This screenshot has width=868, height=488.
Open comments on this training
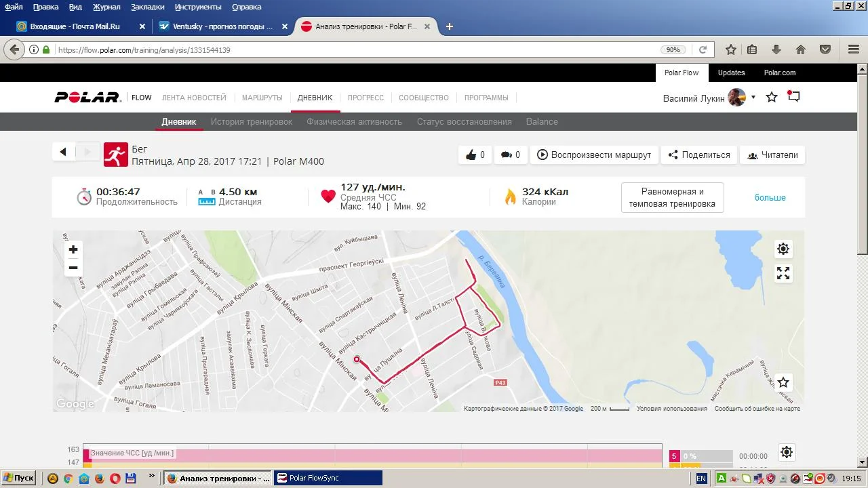(x=510, y=155)
